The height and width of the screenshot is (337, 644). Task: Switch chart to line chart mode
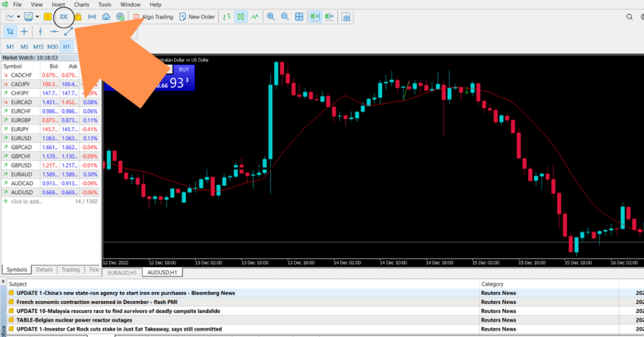coord(254,16)
